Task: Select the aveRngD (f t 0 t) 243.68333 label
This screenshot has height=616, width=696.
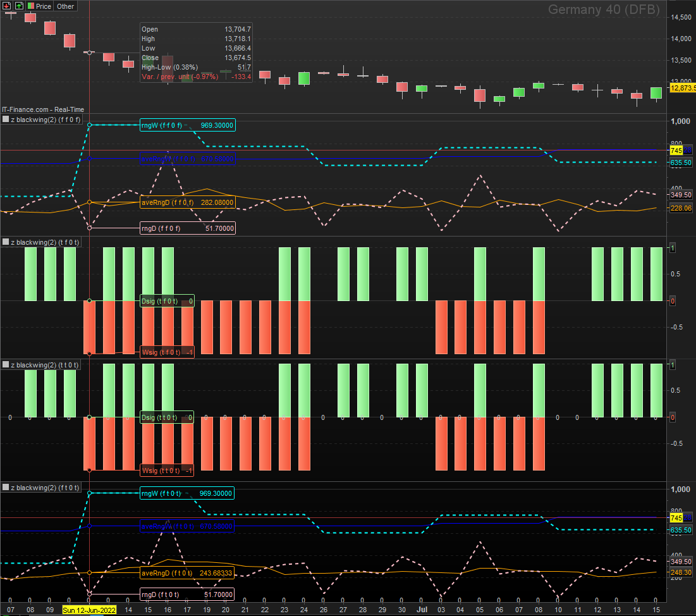Action: [x=187, y=573]
